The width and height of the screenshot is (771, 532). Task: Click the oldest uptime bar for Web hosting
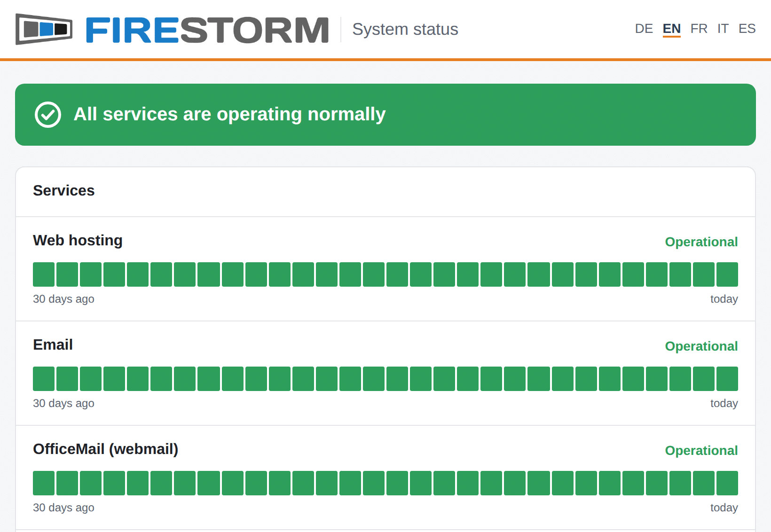[44, 274]
